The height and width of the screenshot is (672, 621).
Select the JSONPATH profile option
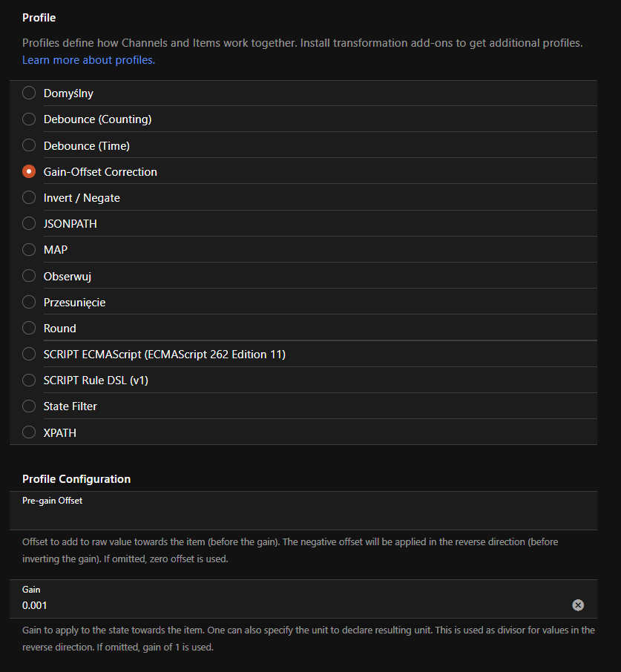click(29, 224)
